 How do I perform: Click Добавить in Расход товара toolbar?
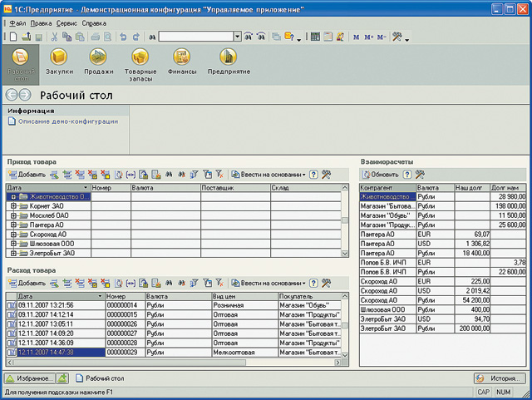(27, 284)
